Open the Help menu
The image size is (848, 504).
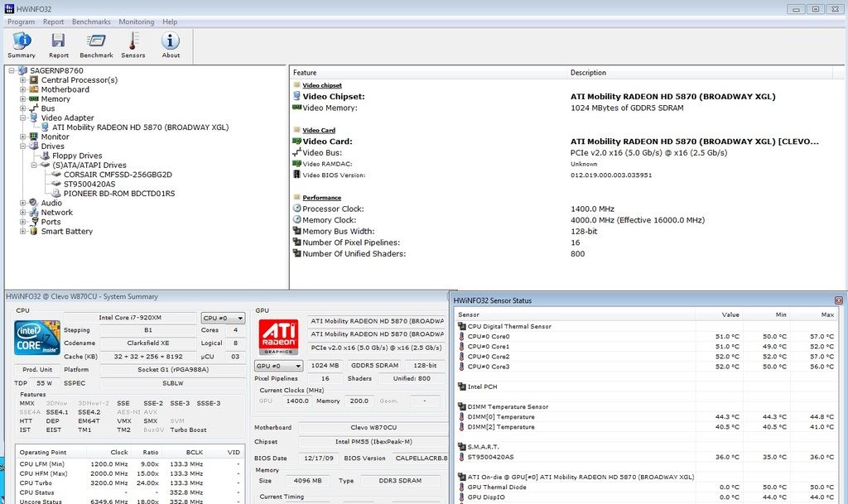(x=170, y=22)
